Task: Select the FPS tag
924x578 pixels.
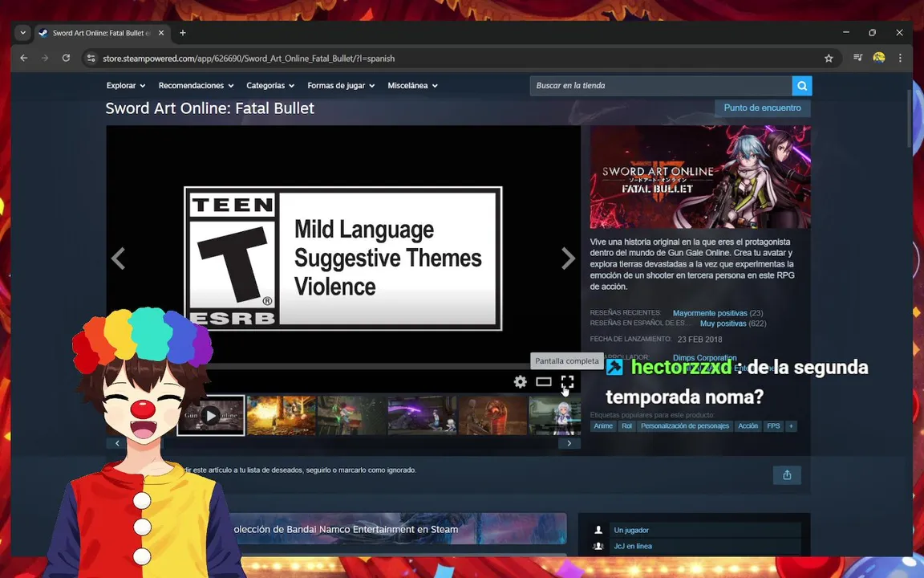Action: click(773, 425)
